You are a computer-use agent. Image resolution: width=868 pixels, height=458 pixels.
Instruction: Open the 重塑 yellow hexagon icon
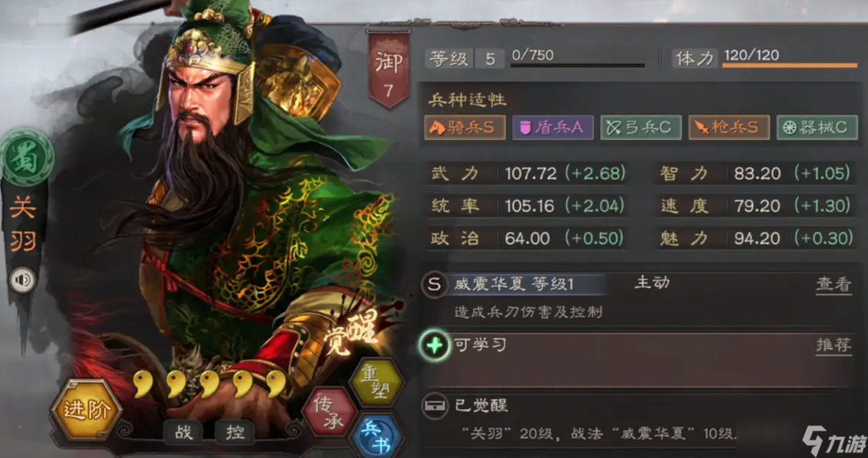pos(377,381)
